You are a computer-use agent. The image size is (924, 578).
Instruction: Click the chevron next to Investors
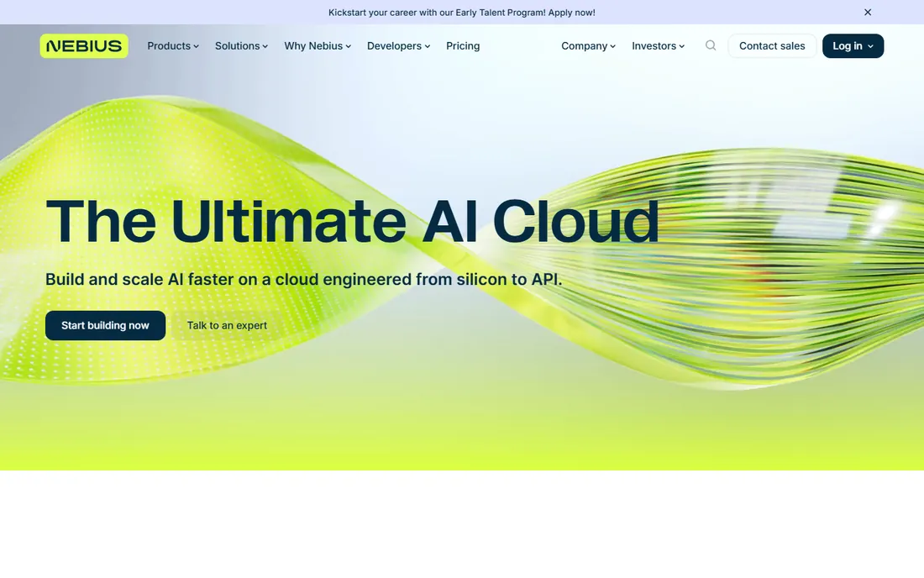(682, 46)
